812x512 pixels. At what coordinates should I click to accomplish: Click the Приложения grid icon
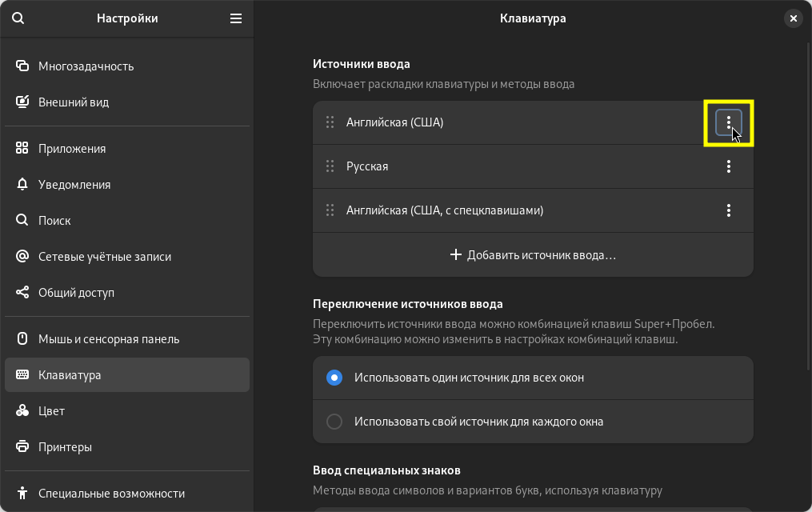coord(22,149)
